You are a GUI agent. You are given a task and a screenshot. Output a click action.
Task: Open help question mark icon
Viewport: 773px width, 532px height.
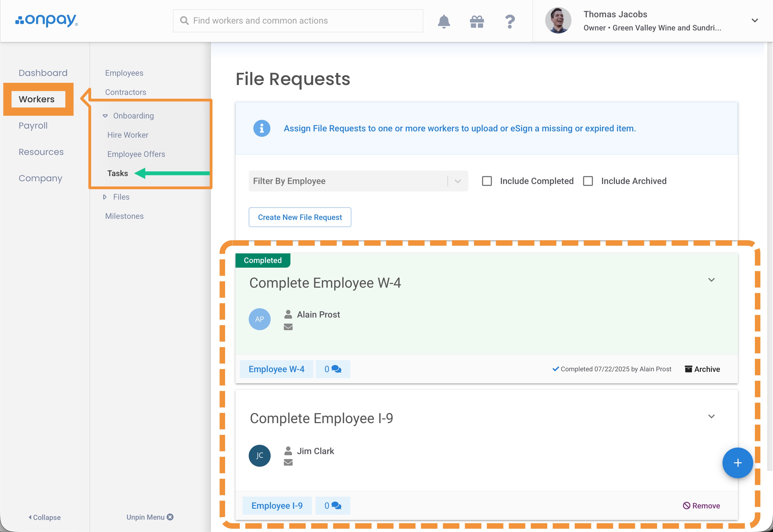[x=510, y=22]
